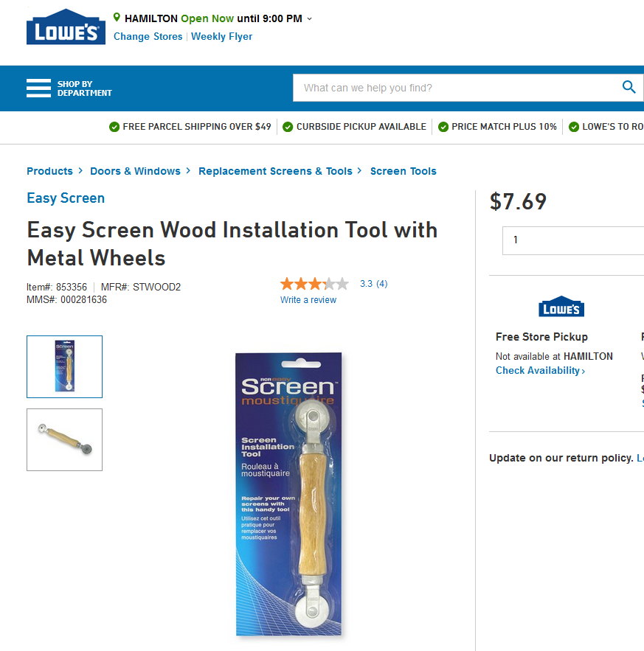Click the quantity input field
Screen dimensions: 644x651
tap(573, 240)
